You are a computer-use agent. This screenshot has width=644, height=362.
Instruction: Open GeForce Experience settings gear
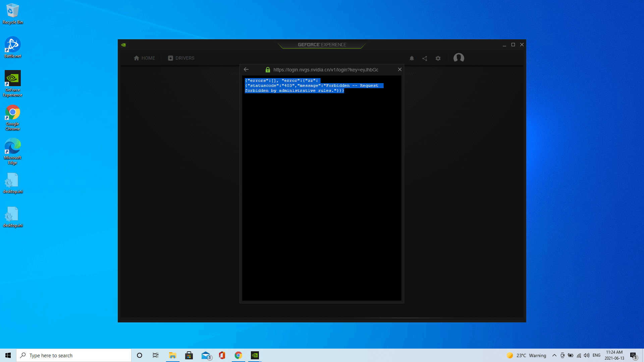click(438, 58)
